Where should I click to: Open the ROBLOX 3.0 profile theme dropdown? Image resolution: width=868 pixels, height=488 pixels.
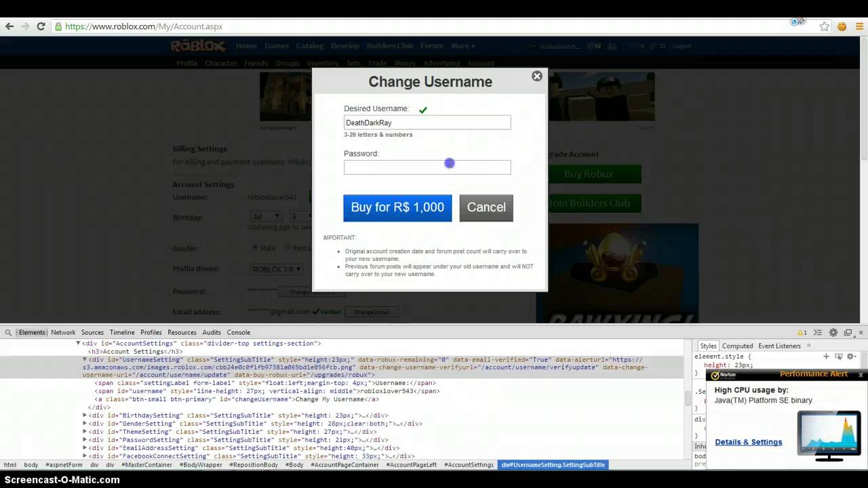(x=275, y=269)
